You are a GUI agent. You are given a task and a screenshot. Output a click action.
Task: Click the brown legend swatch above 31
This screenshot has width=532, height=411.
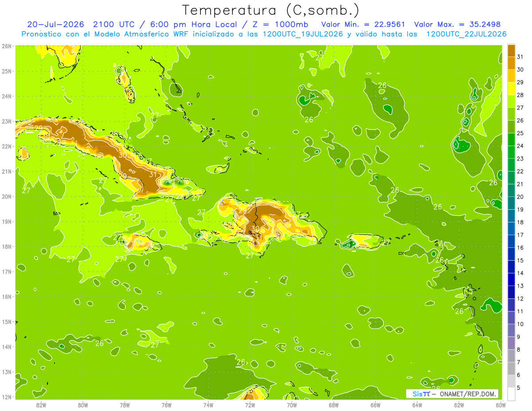pyautogui.click(x=511, y=51)
